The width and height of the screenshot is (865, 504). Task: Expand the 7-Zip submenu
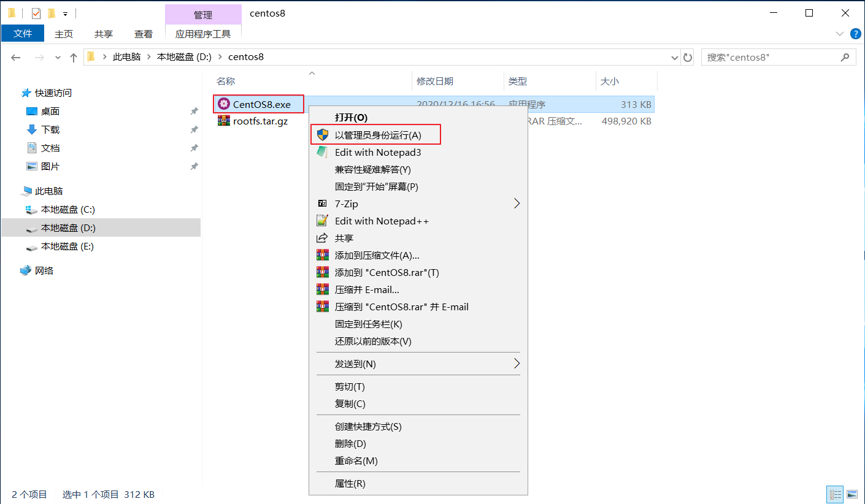(517, 204)
